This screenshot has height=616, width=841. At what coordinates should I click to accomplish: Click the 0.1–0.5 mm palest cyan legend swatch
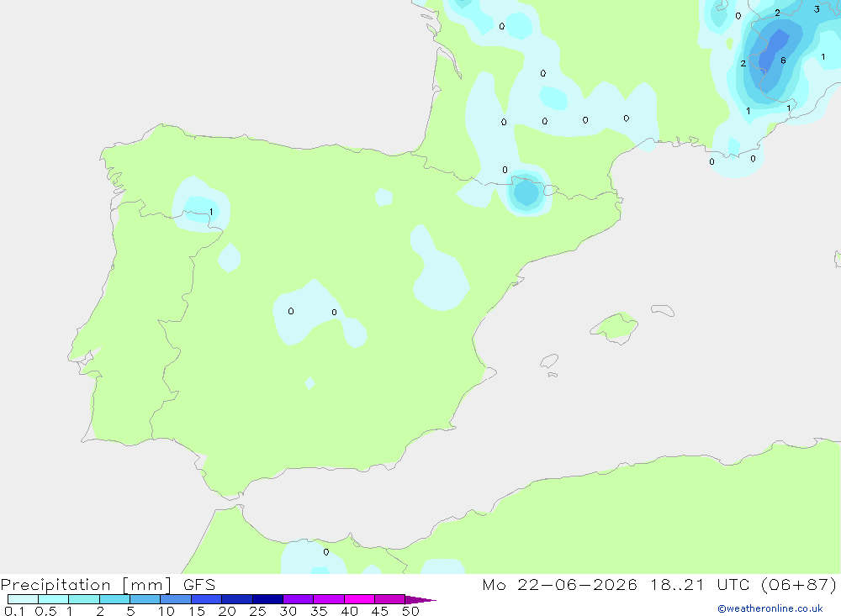pyautogui.click(x=23, y=599)
